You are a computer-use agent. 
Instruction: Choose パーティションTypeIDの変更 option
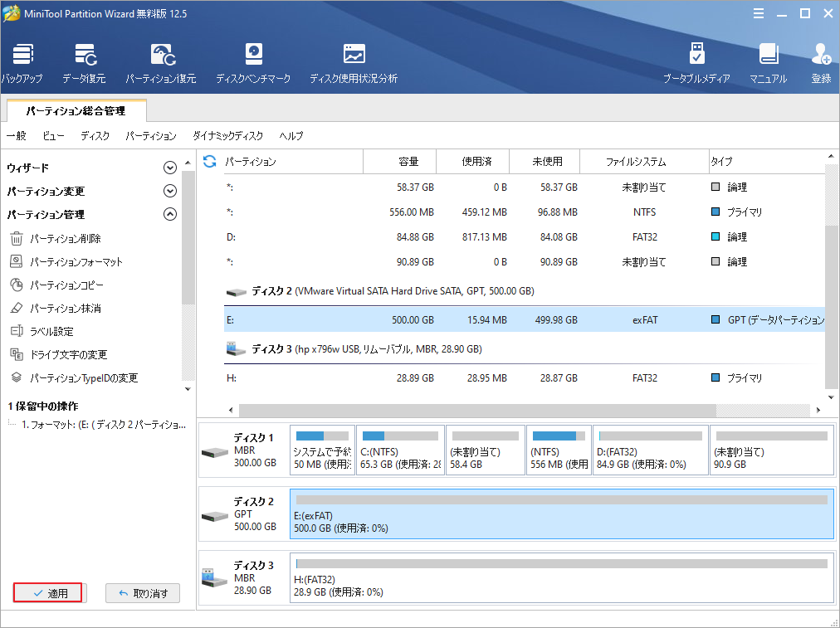pos(74,378)
